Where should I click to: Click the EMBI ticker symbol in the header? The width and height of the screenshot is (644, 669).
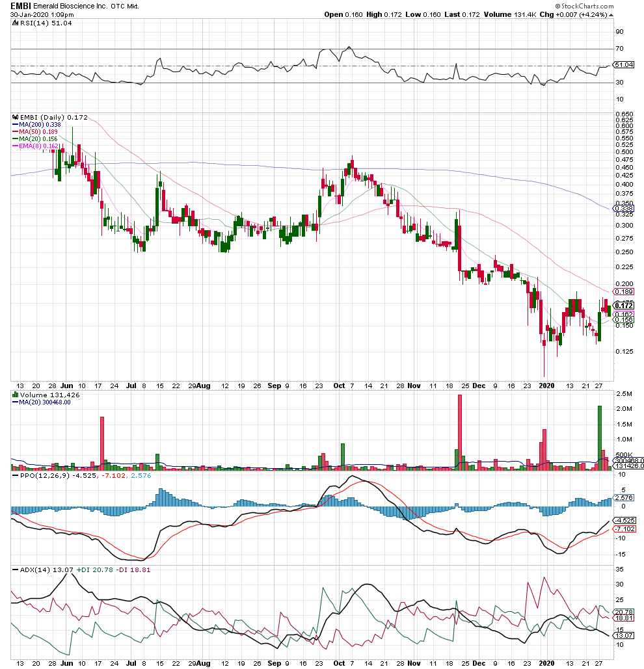(x=20, y=6)
